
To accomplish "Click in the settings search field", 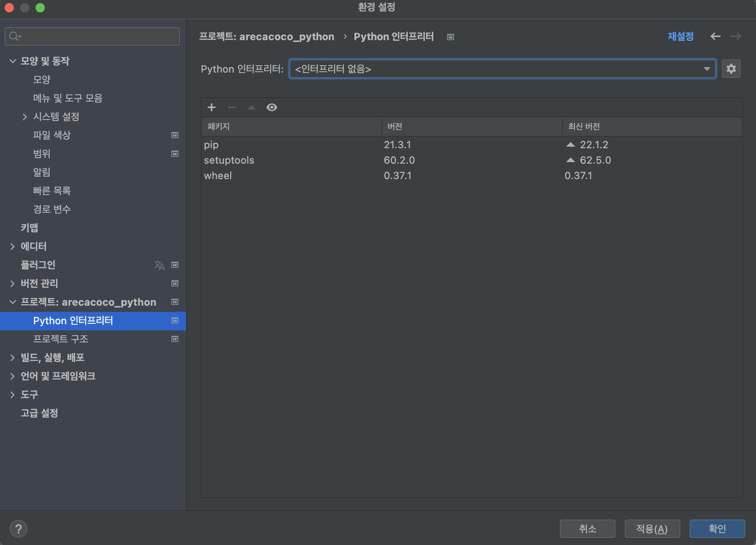I will [92, 36].
